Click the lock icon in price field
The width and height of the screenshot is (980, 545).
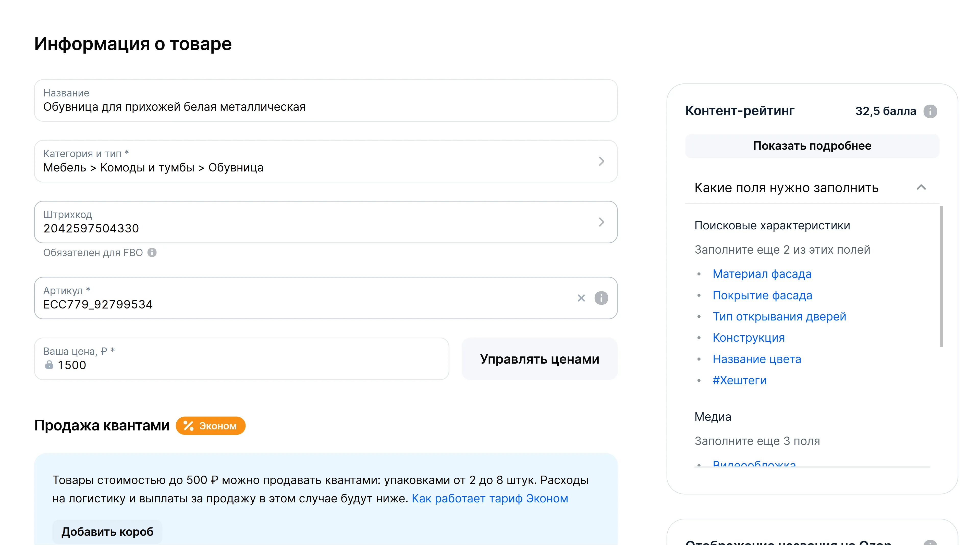click(x=49, y=365)
